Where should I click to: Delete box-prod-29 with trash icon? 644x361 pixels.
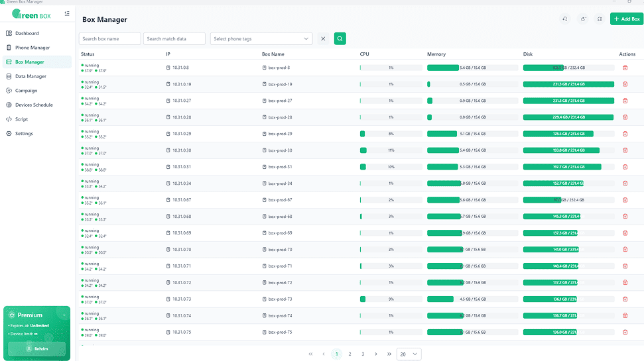coord(625,134)
